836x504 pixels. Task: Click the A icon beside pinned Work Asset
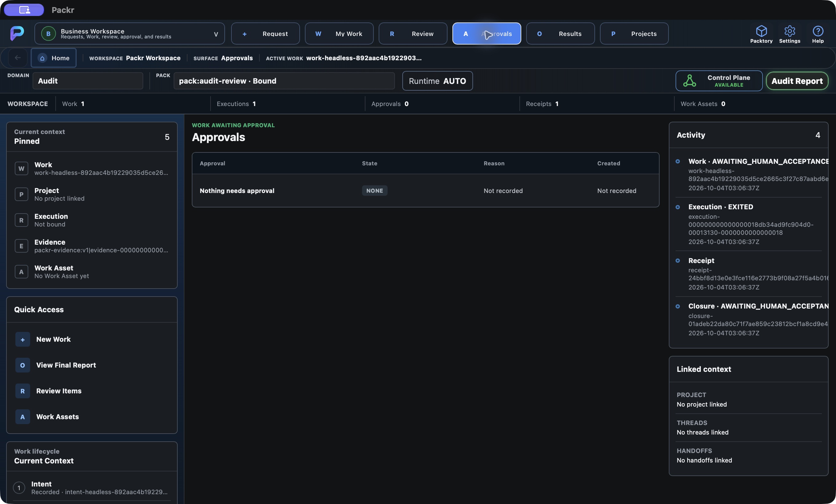(x=22, y=272)
